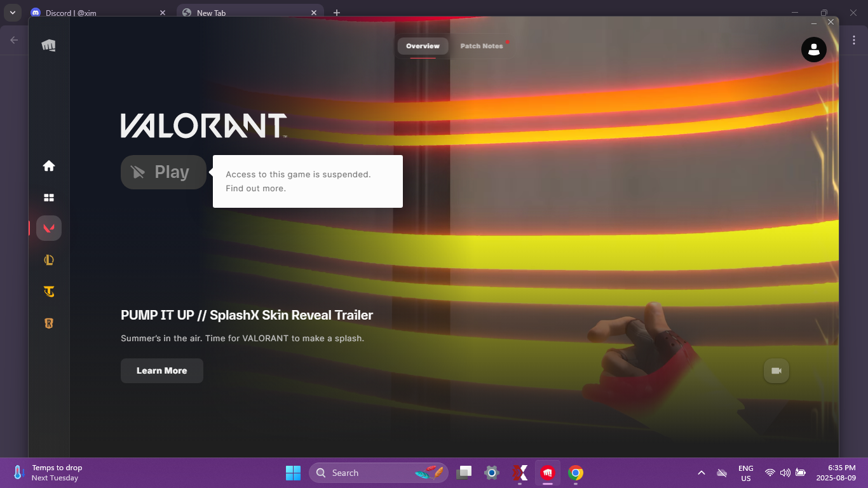This screenshot has width=868, height=488.
Task: Close the Riot Client window
Action: pyautogui.click(x=831, y=22)
